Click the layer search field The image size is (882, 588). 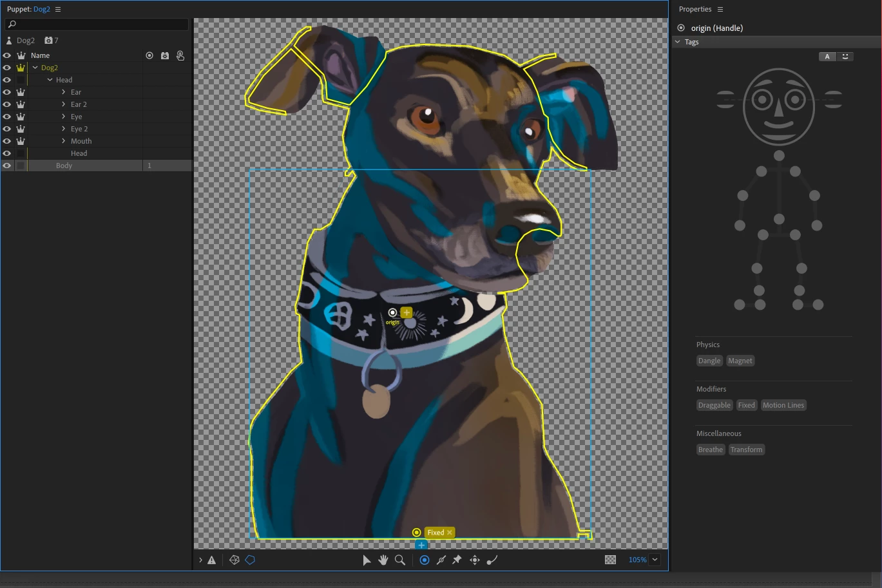97,24
